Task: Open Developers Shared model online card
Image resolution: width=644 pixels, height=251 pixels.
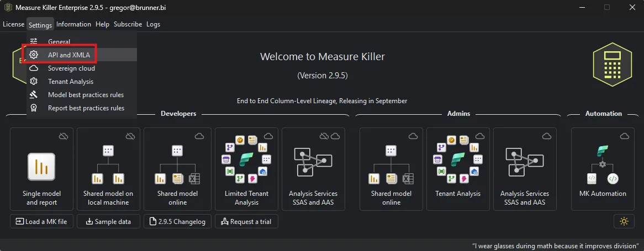Action: coord(177,169)
